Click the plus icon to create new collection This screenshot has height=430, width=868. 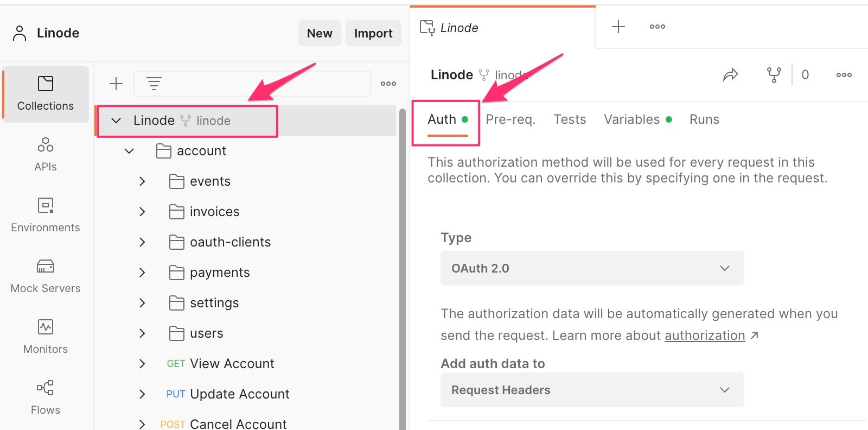[116, 84]
